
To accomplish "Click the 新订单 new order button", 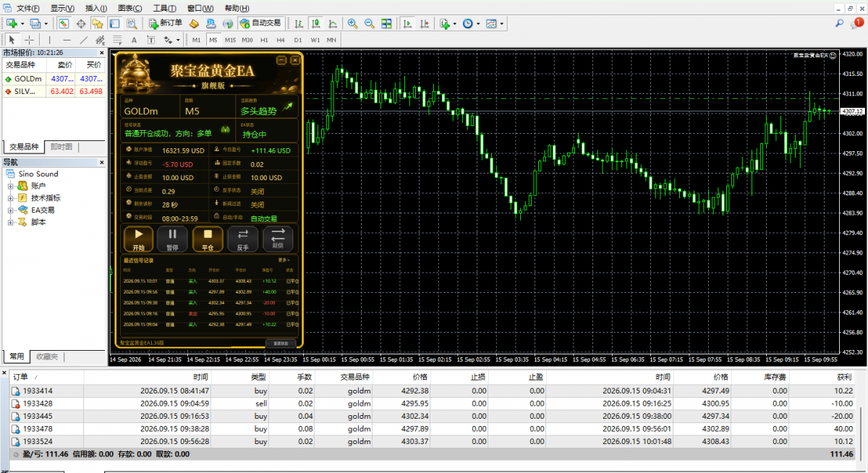I will click(166, 23).
